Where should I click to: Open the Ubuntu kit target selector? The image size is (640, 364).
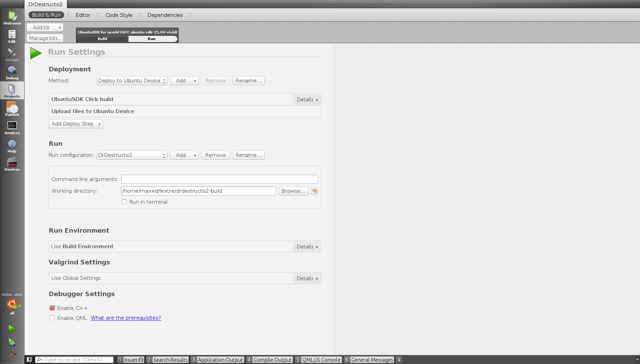pyautogui.click(x=12, y=304)
